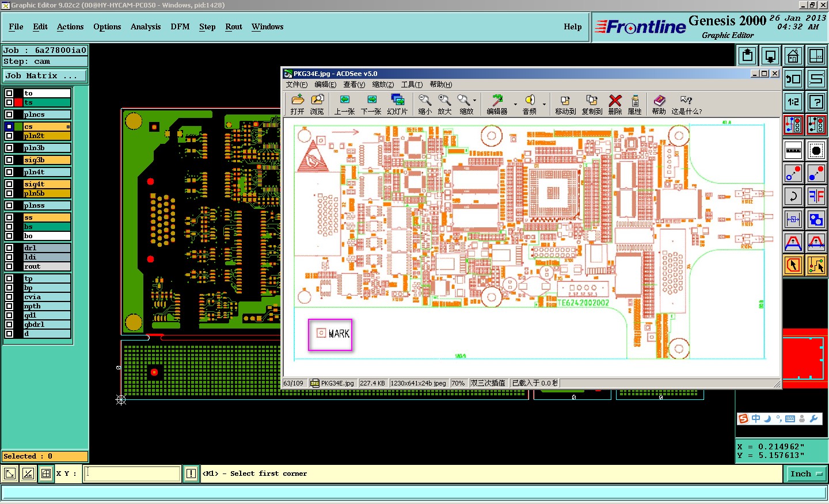Click the red color swatch beside ts layer
This screenshot has height=504, width=829.
18,102
